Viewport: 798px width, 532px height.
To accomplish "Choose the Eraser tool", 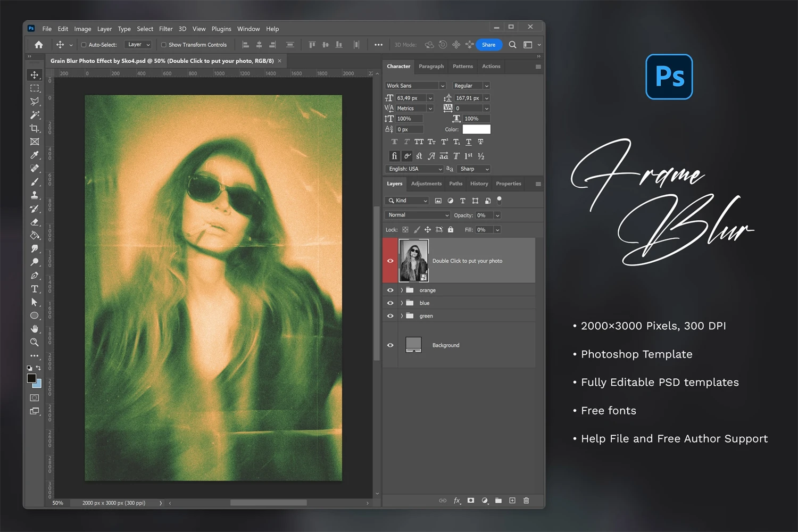I will [35, 222].
